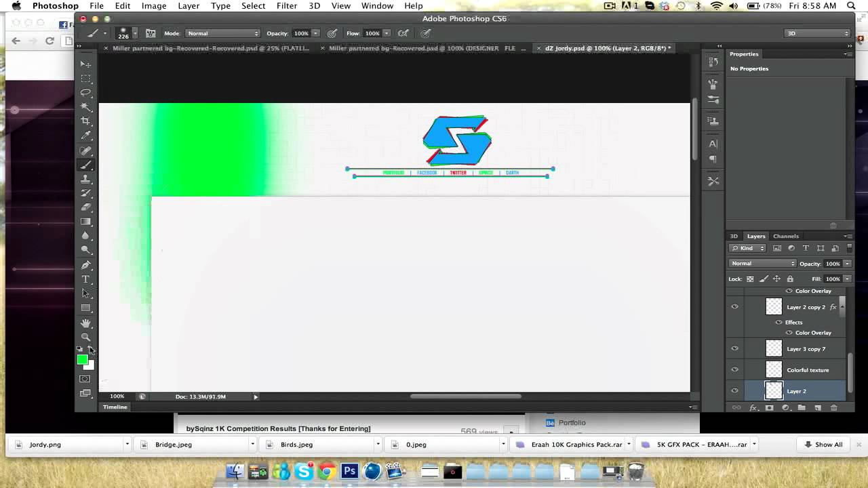This screenshot has width=868, height=488.
Task: Select the Blur tool
Action: (x=85, y=236)
